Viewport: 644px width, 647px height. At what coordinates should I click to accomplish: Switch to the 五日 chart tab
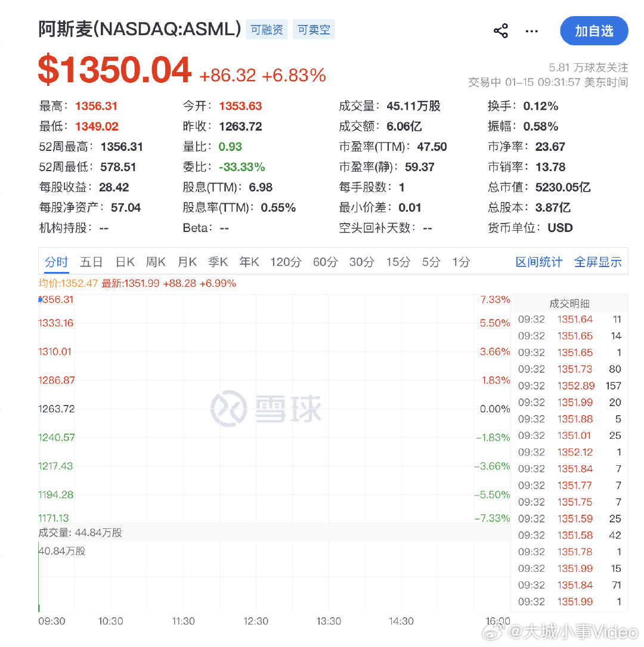click(91, 261)
